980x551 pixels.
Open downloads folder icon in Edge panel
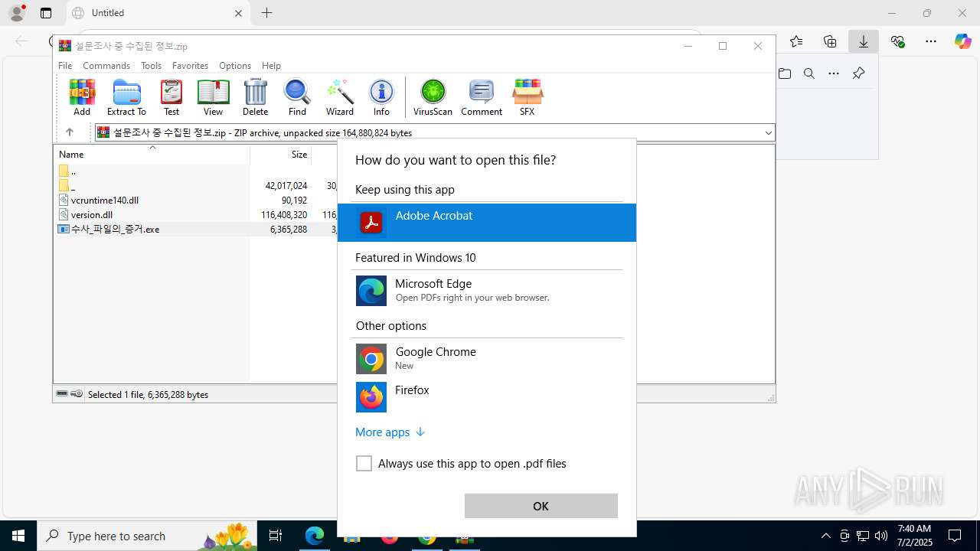pos(785,73)
